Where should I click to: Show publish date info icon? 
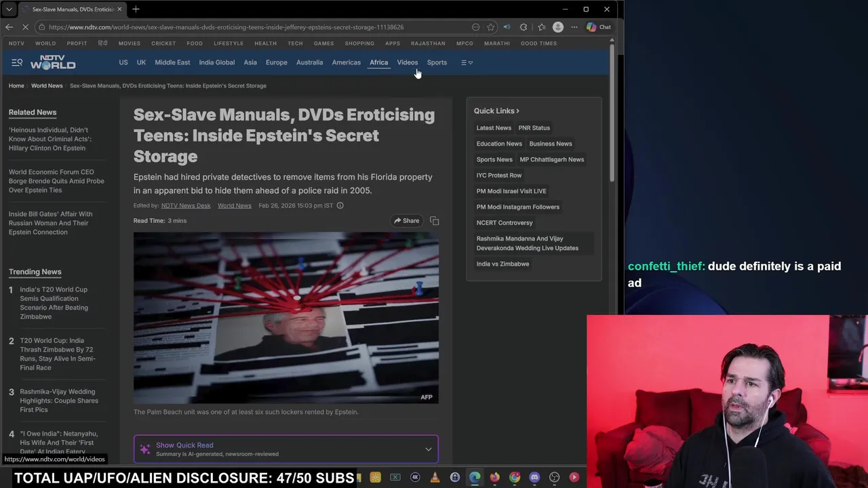[x=340, y=205]
